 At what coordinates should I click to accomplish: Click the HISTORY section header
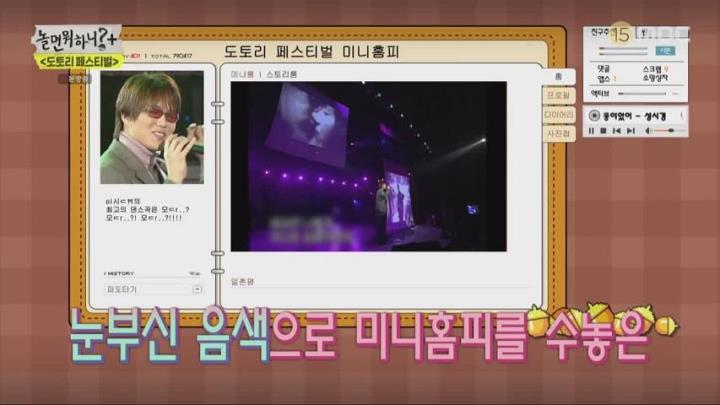coord(120,273)
